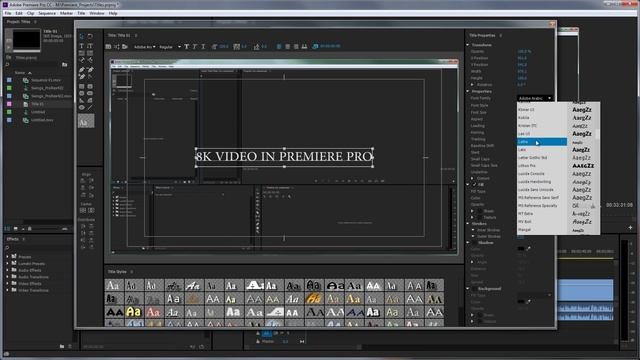The width and height of the screenshot is (640, 360).
Task: Click the Show Background Video icon
Action: click(315, 47)
